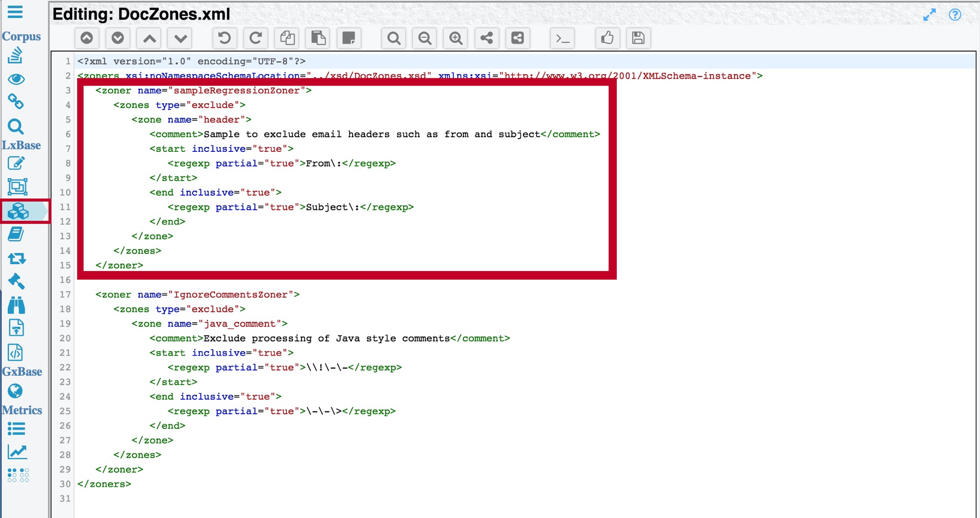
Task: Open the document upload icon in the sidebar
Action: click(x=16, y=328)
